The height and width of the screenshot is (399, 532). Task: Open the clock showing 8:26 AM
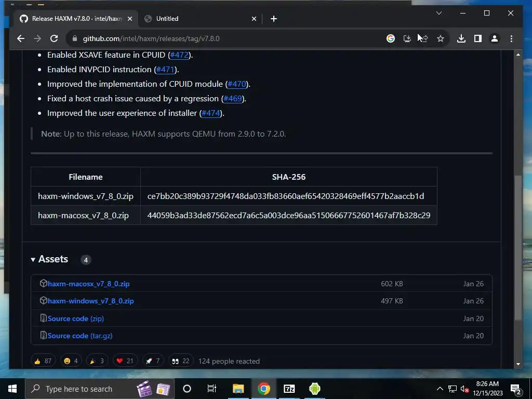point(487,389)
